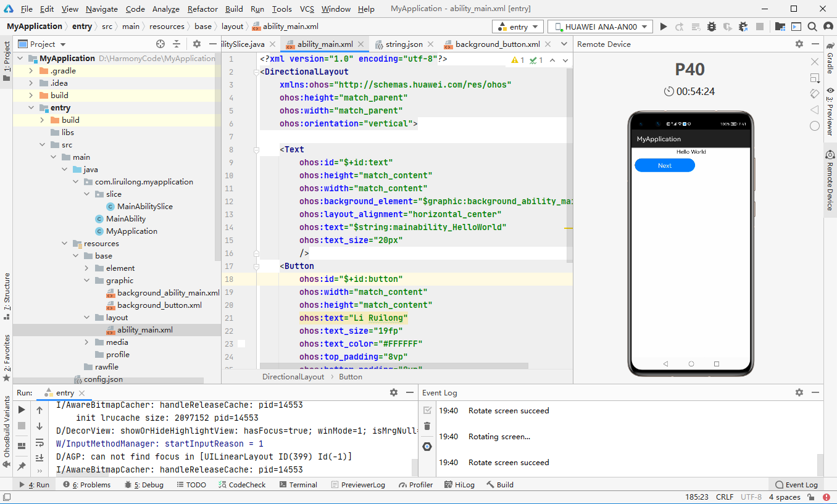Open Project panel settings gear
The image size is (837, 504).
pyautogui.click(x=197, y=44)
